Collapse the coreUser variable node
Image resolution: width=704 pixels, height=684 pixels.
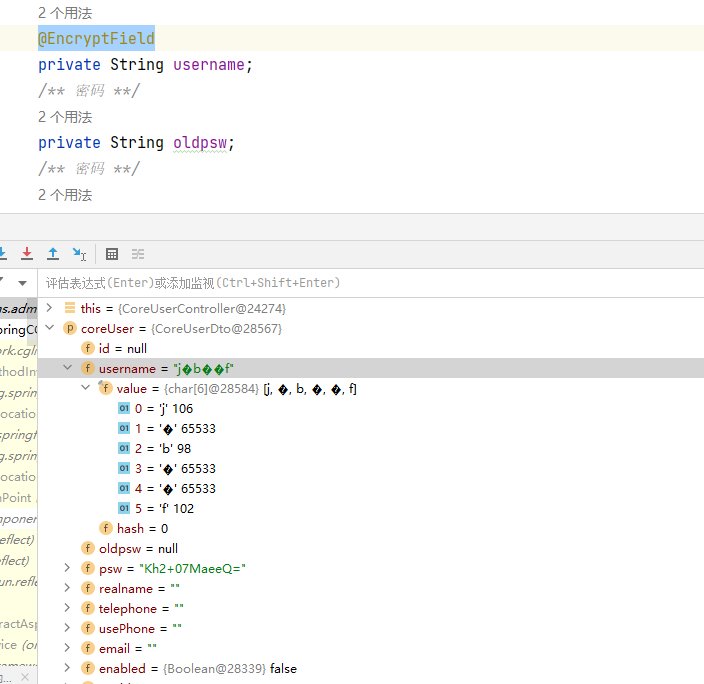point(50,328)
